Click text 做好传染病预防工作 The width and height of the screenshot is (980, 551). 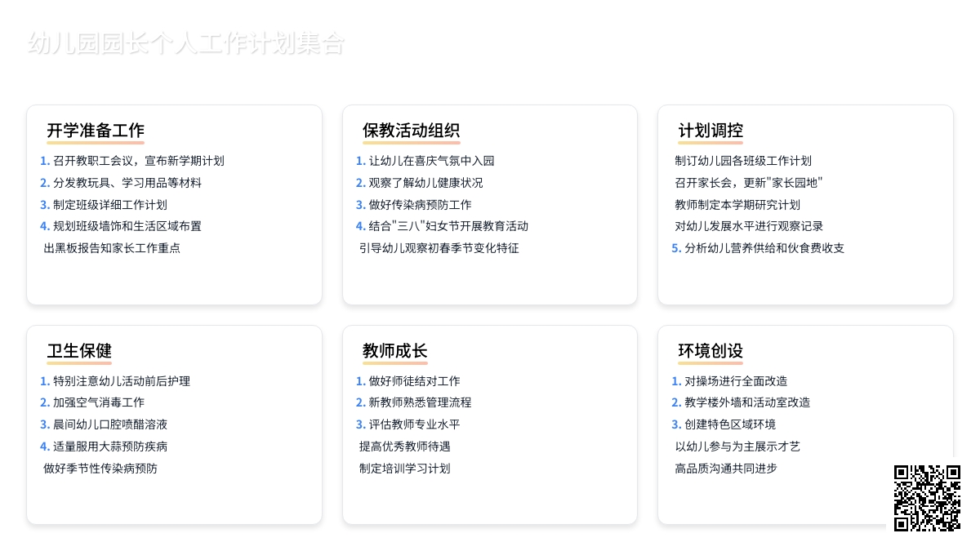(x=420, y=205)
